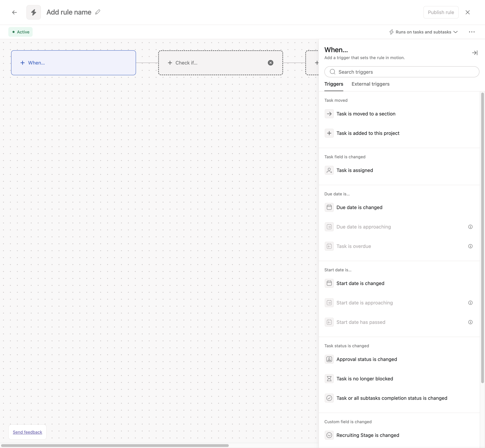Viewport: 485px width, 448px height.
Task: Choose Approval status is changed trigger
Action: point(399,359)
